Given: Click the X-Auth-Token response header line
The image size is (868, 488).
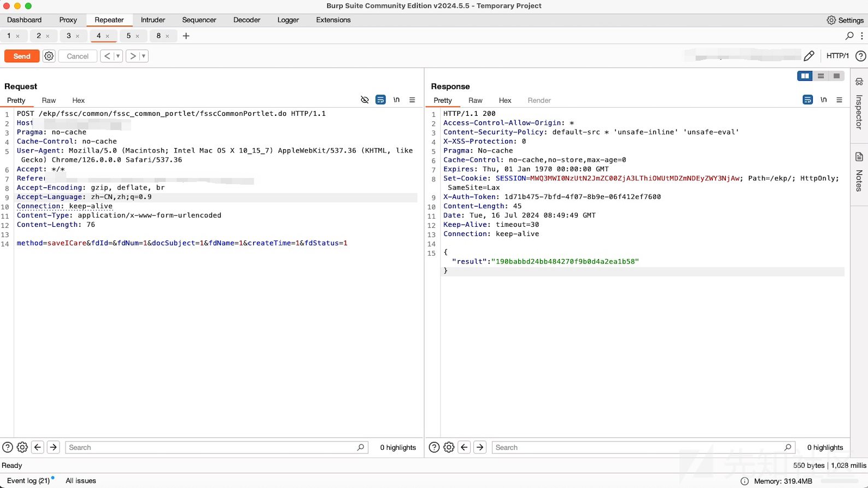Looking at the screenshot, I should click(x=552, y=197).
